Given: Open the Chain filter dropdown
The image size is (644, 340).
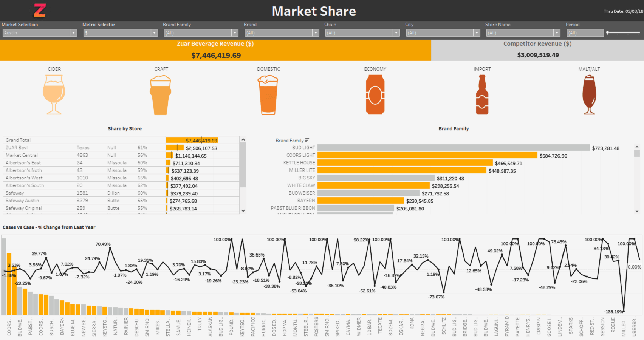Looking at the screenshot, I should point(362,33).
